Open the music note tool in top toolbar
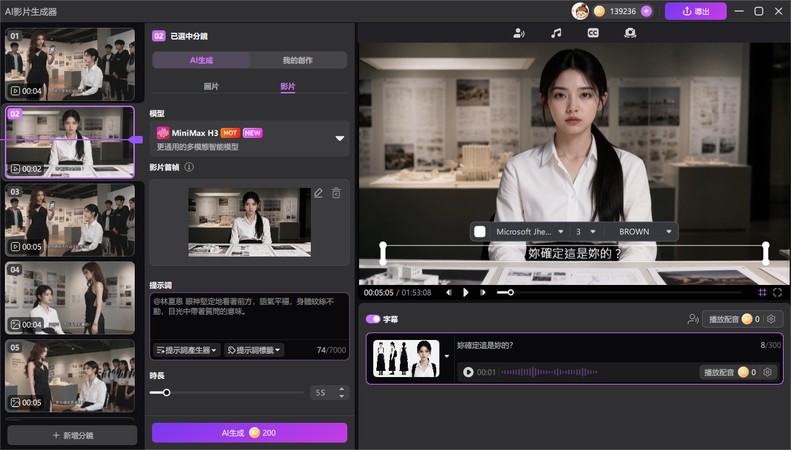This screenshot has height=450, width=791. (x=556, y=33)
